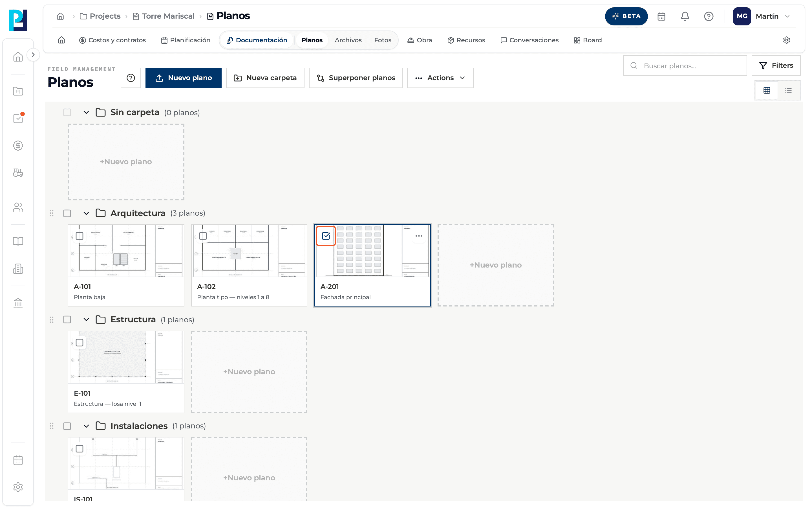Select the A-102 plan checkbox

[203, 236]
